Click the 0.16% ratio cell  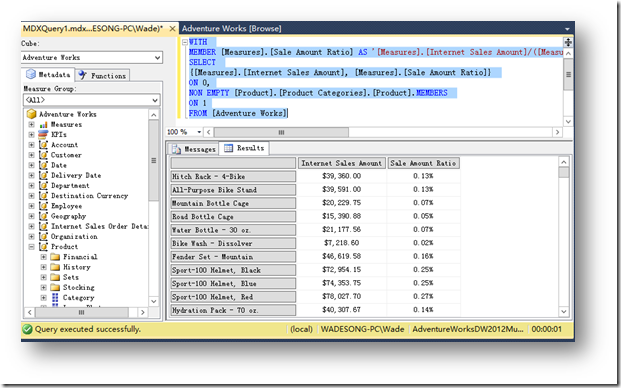(423, 256)
